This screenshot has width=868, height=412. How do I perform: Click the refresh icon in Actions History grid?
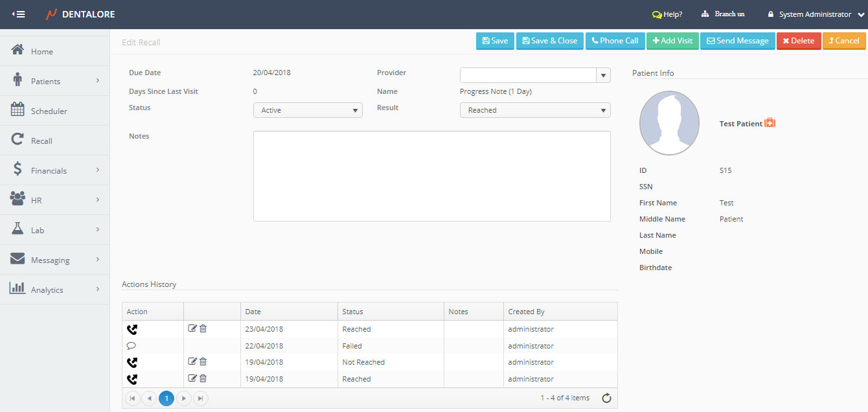606,398
